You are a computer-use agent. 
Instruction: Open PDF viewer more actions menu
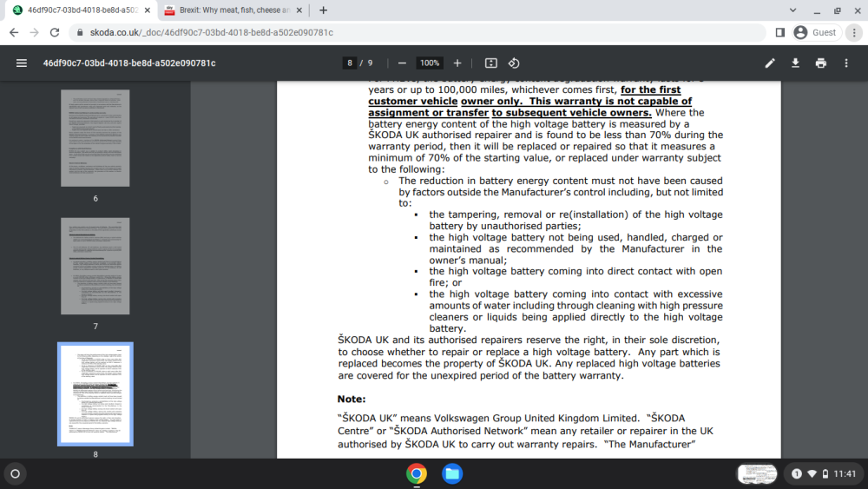click(x=846, y=63)
